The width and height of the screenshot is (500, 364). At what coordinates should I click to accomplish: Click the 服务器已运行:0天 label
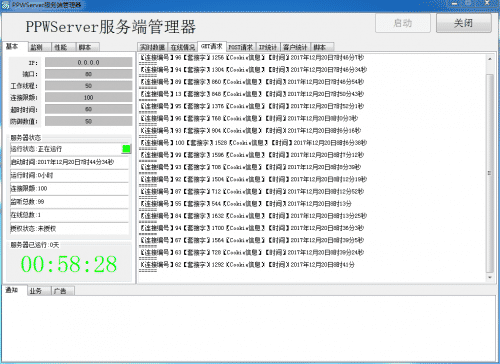click(35, 245)
